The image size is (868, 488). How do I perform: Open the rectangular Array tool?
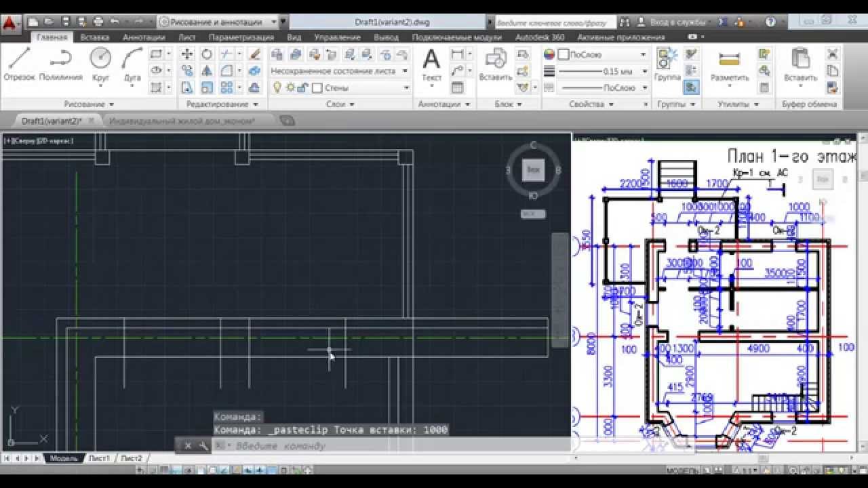click(x=227, y=87)
